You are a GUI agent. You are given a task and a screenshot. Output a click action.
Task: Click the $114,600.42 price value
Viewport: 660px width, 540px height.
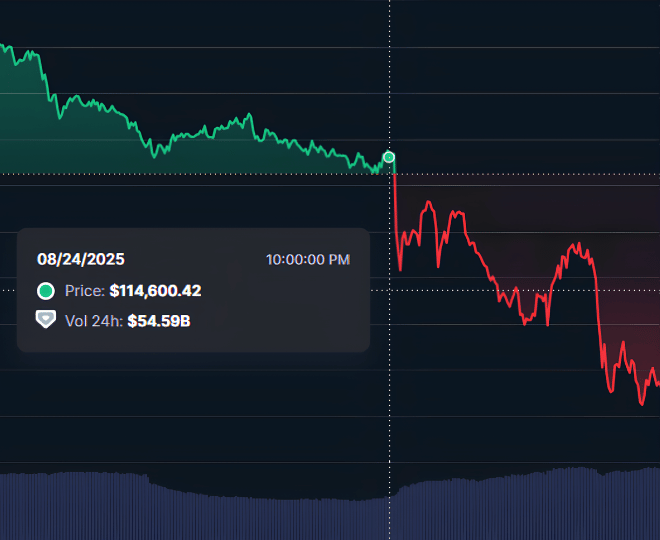[155, 291]
